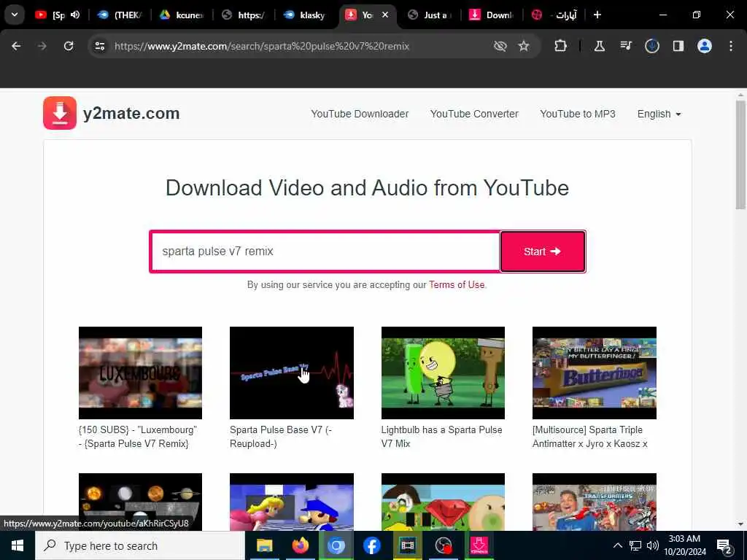This screenshot has width=747, height=560.
Task: Switch to the (THEK tab
Action: 120,15
